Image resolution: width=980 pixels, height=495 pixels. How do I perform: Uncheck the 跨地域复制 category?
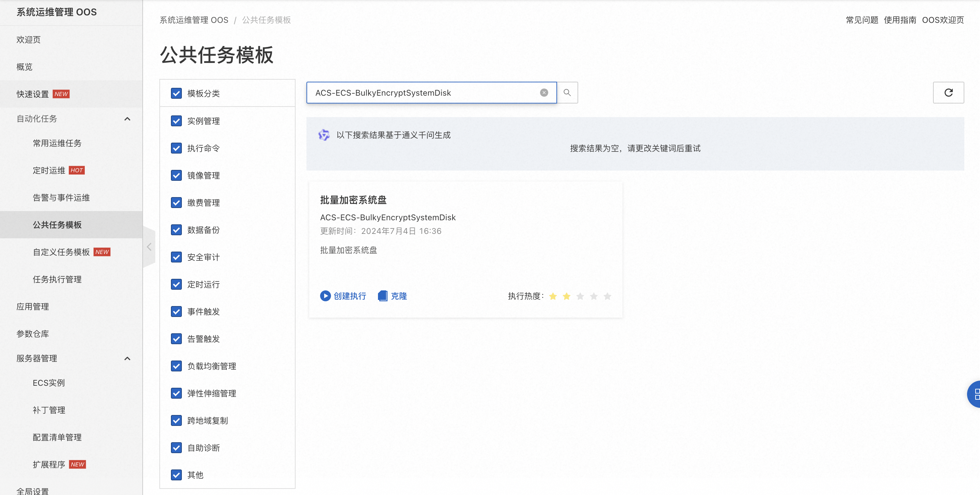[x=176, y=420]
